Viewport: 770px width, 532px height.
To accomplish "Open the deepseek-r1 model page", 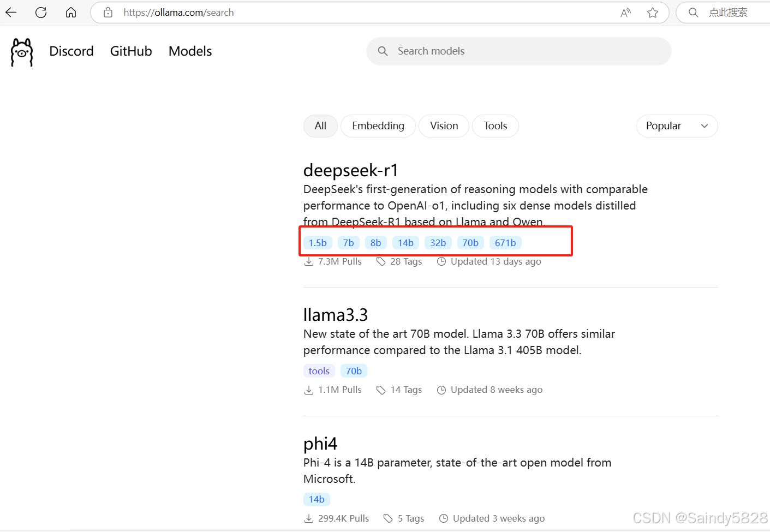I will click(350, 170).
